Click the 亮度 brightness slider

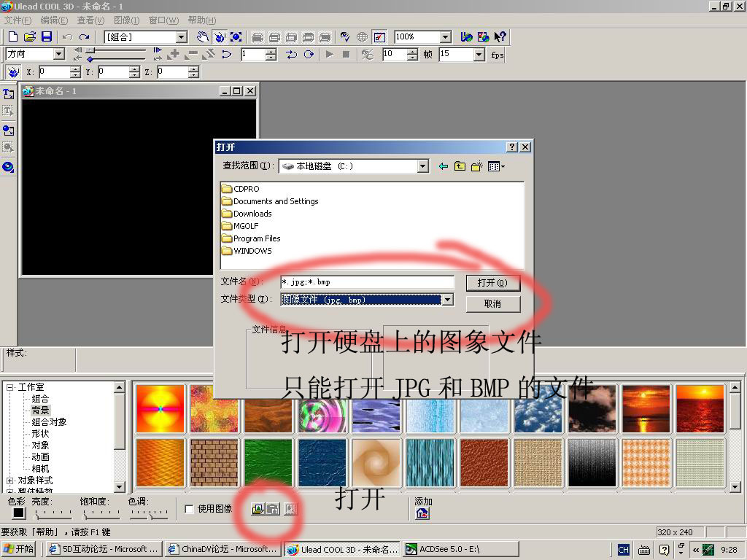pos(53,513)
